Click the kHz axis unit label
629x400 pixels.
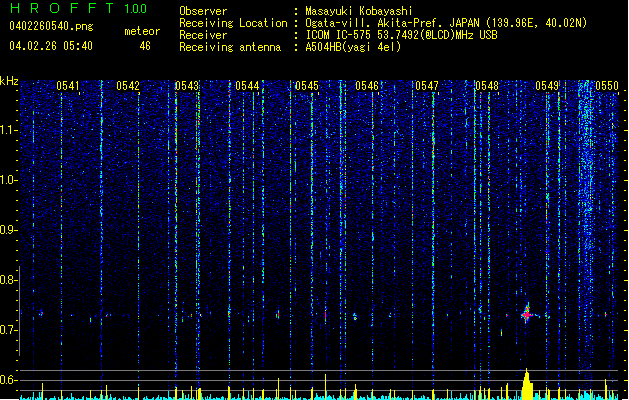pyautogui.click(x=9, y=81)
